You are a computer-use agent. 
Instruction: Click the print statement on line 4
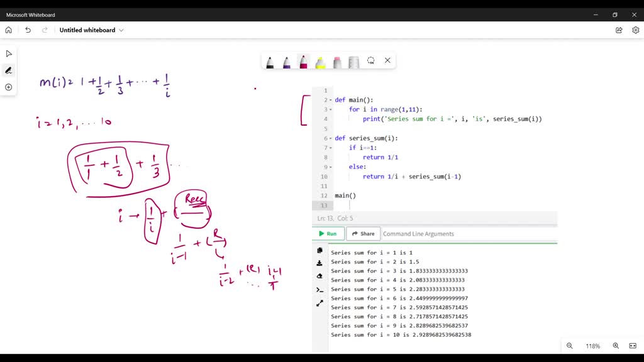[452, 119]
